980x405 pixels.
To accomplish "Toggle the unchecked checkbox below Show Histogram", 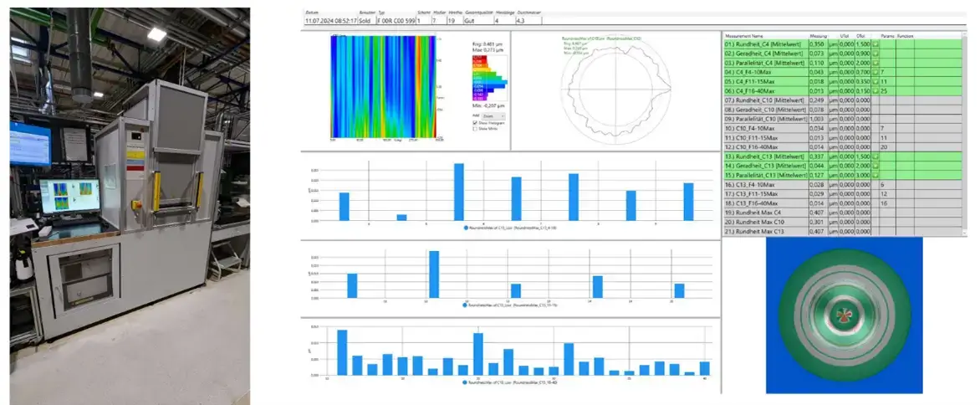I will (475, 129).
